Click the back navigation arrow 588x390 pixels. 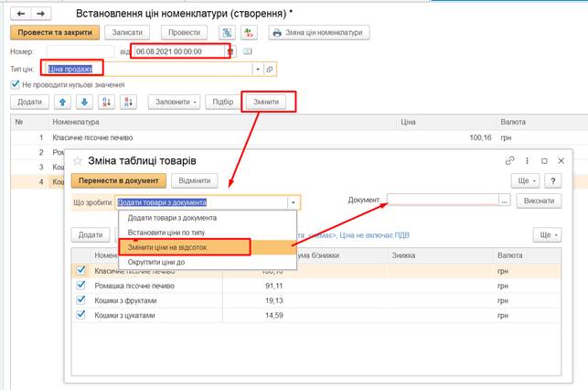click(x=19, y=13)
